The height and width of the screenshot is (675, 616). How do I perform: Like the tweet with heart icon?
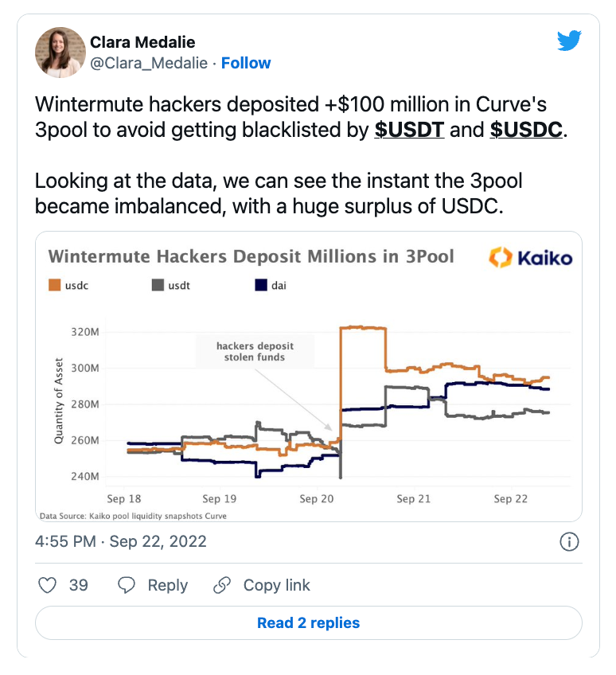click(x=47, y=586)
